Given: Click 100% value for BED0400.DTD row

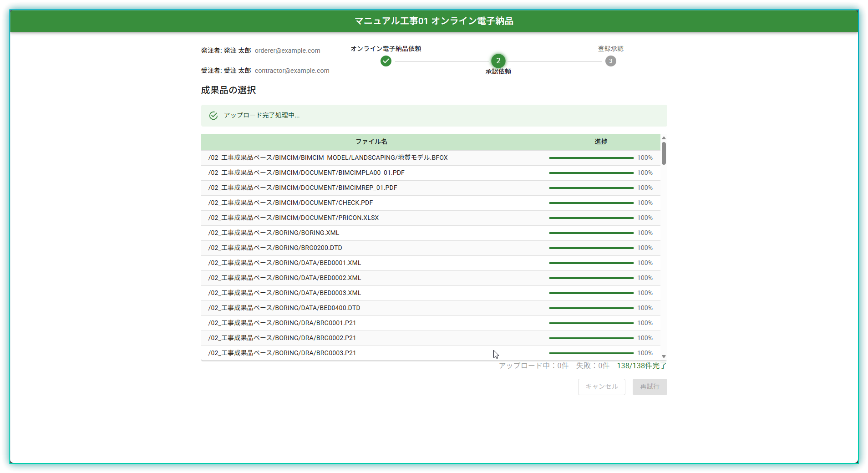Looking at the screenshot, I should coord(645,308).
